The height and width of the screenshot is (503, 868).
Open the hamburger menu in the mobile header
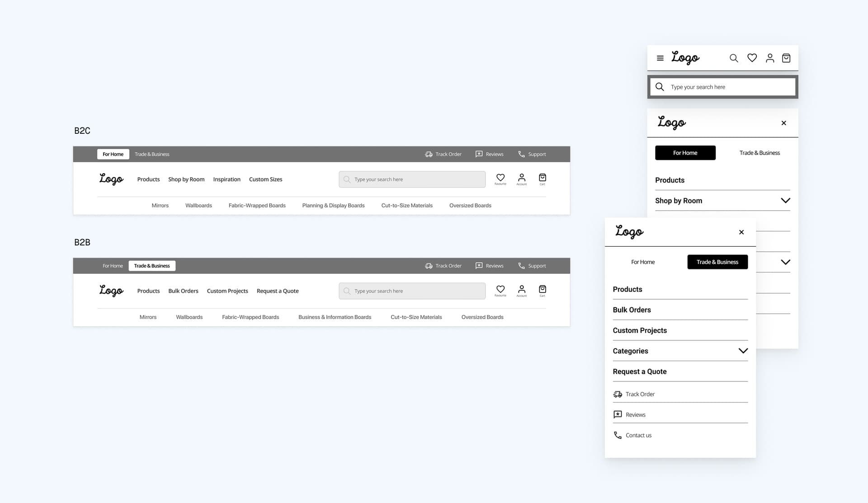point(660,58)
